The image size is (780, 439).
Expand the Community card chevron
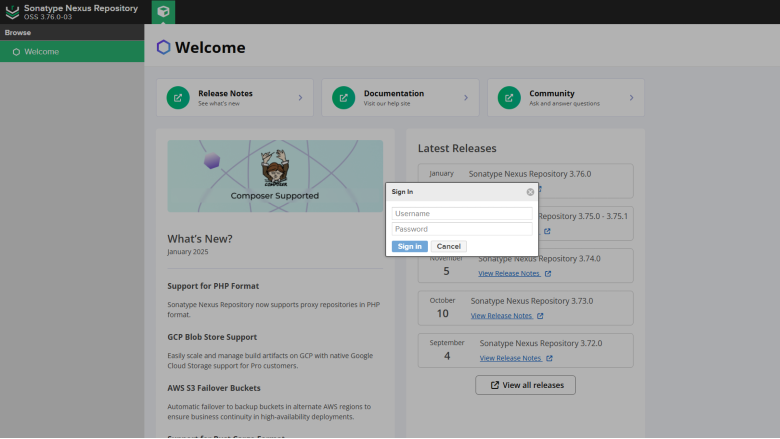click(x=631, y=98)
